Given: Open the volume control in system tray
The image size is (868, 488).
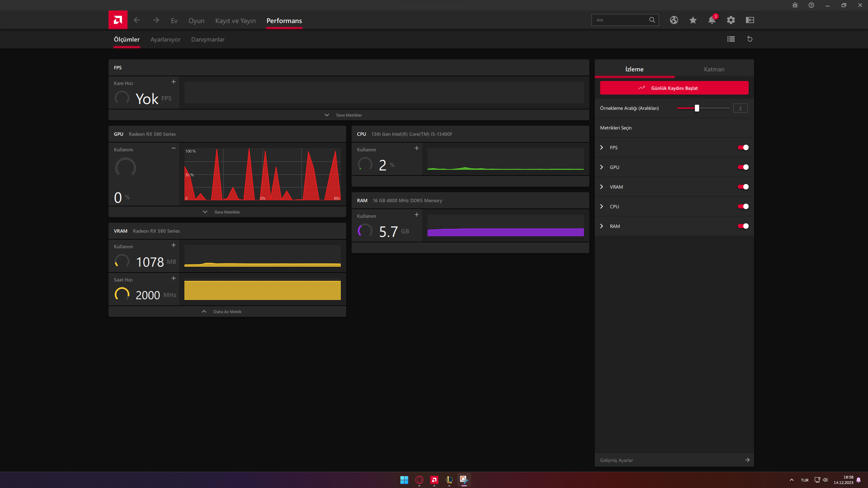Looking at the screenshot, I should click(825, 480).
